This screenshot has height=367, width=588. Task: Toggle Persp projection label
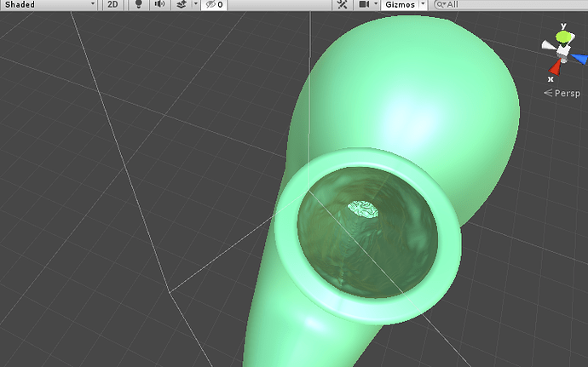click(x=562, y=93)
